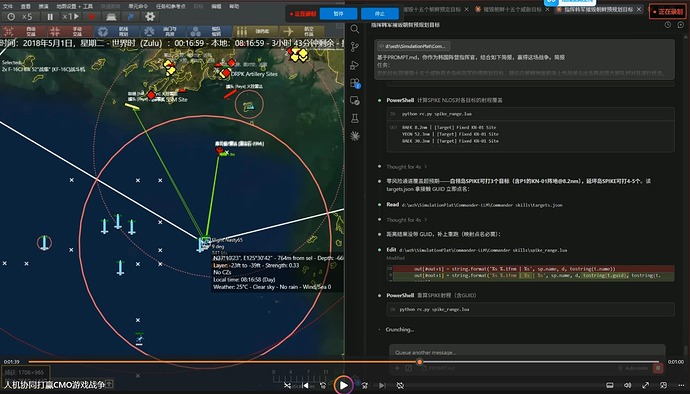Viewport: 690px width, 394px height.
Task: Click the gear settings icon in simulator toolbar
Action: [150, 17]
